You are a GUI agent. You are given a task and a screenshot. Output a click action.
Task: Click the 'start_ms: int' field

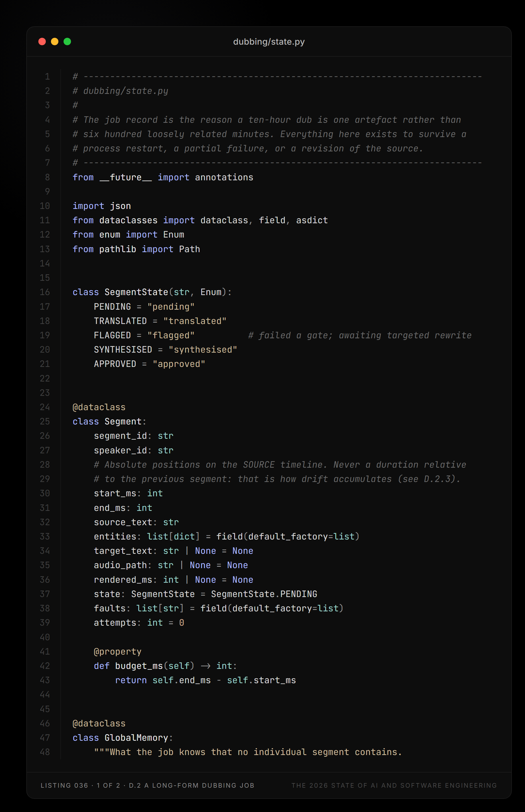click(x=128, y=493)
